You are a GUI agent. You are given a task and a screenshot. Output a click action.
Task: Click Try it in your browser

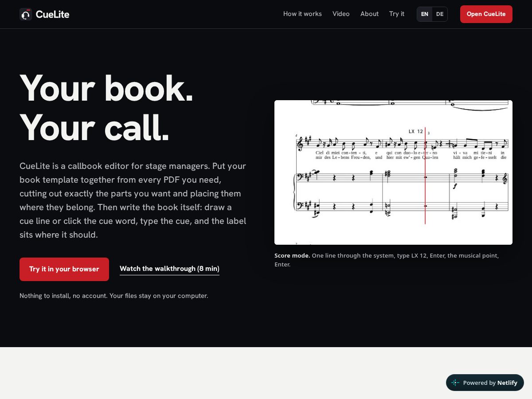pyautogui.click(x=64, y=269)
